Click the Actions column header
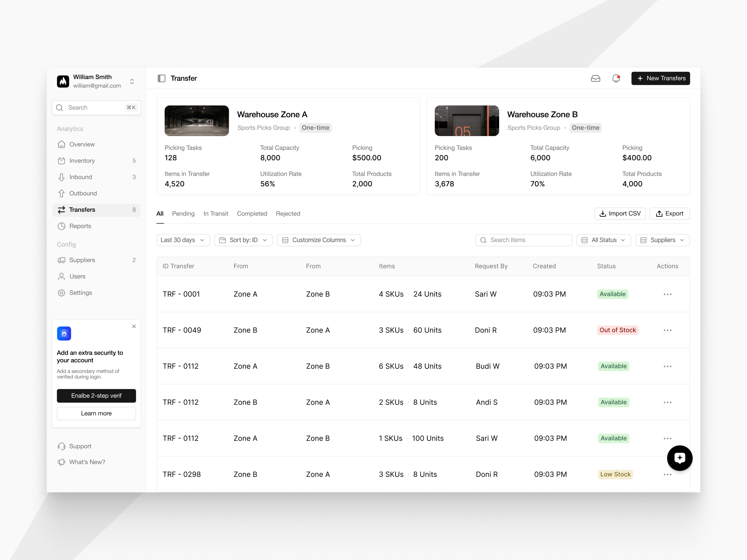747x560 pixels. click(x=667, y=266)
